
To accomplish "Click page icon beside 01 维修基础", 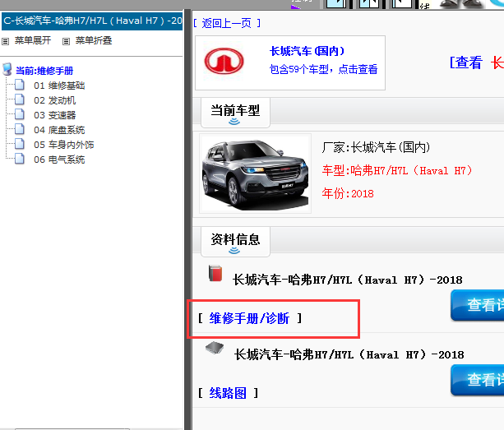I will coord(20,85).
